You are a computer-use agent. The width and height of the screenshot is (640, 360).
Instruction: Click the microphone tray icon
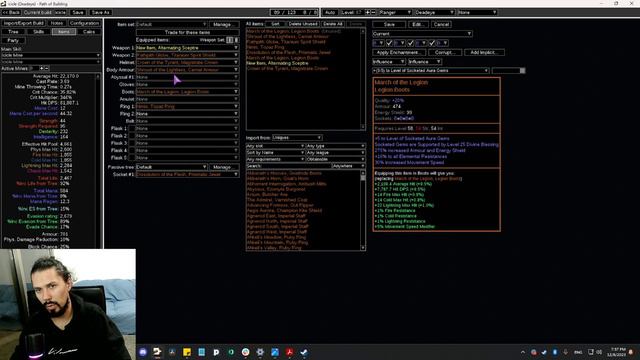pyautogui.click(x=565, y=352)
